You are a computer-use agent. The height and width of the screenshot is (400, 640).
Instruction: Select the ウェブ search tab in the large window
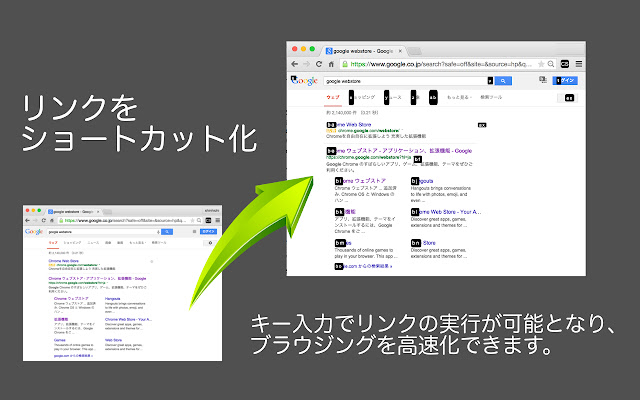pos(333,98)
